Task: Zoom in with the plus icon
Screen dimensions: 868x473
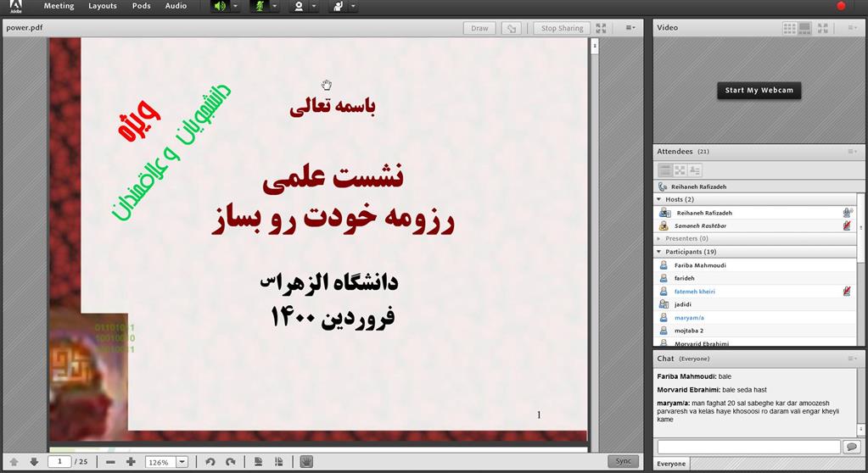Action: point(131,462)
